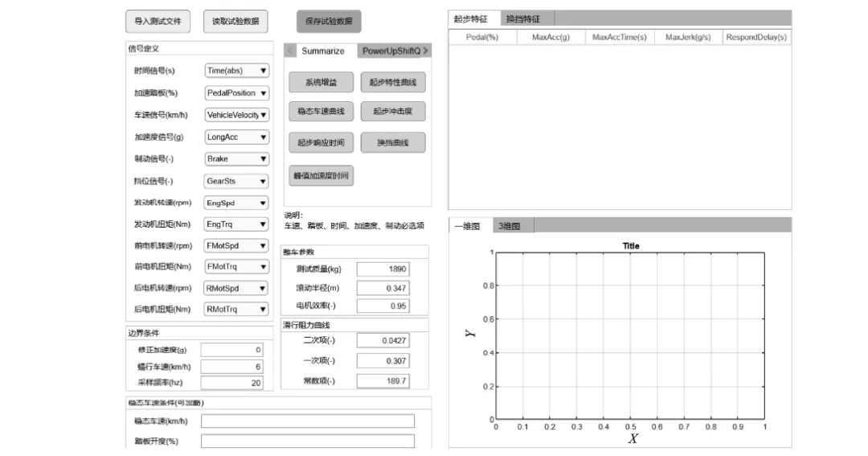Click the Pedal(%) column header
Viewport: 868px width, 456px height.
pyautogui.click(x=482, y=37)
